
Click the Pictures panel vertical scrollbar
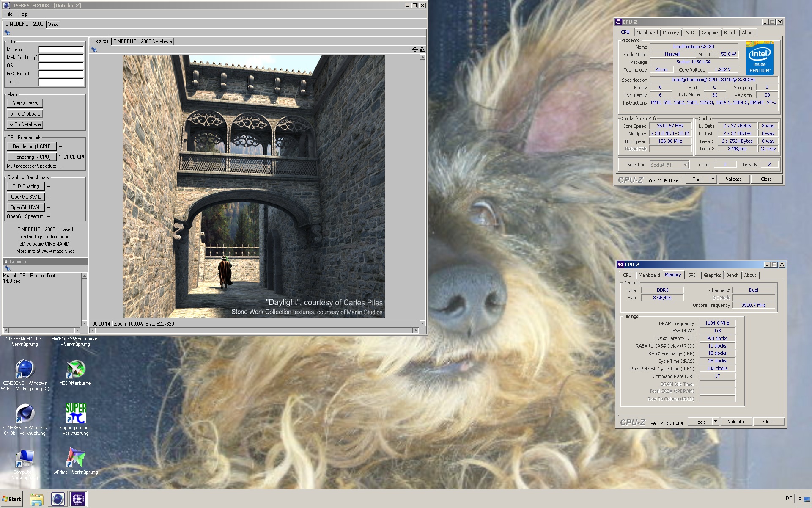[422, 190]
